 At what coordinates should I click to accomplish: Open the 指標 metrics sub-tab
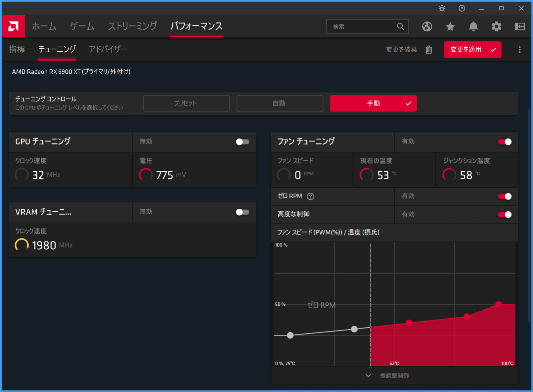click(x=17, y=49)
